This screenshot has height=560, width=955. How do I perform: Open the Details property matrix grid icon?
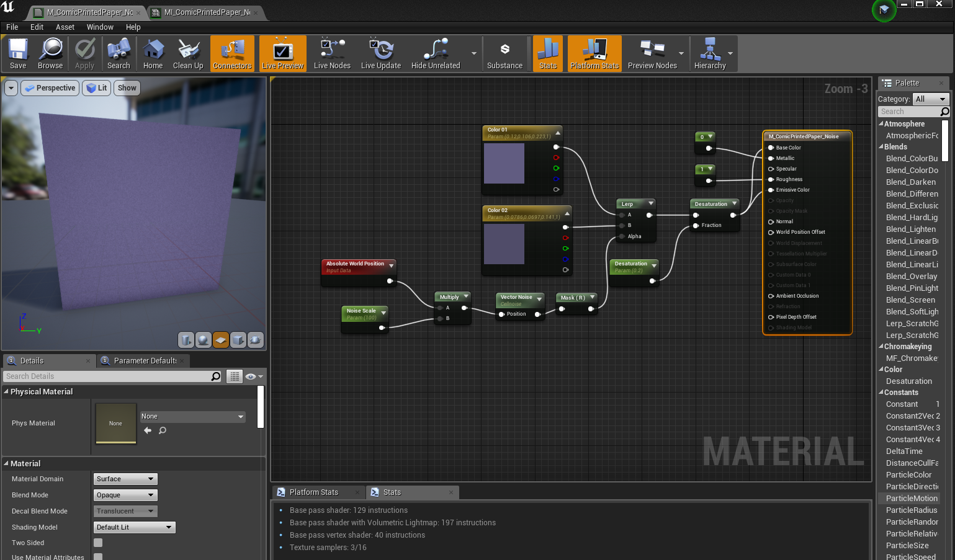[x=235, y=376]
